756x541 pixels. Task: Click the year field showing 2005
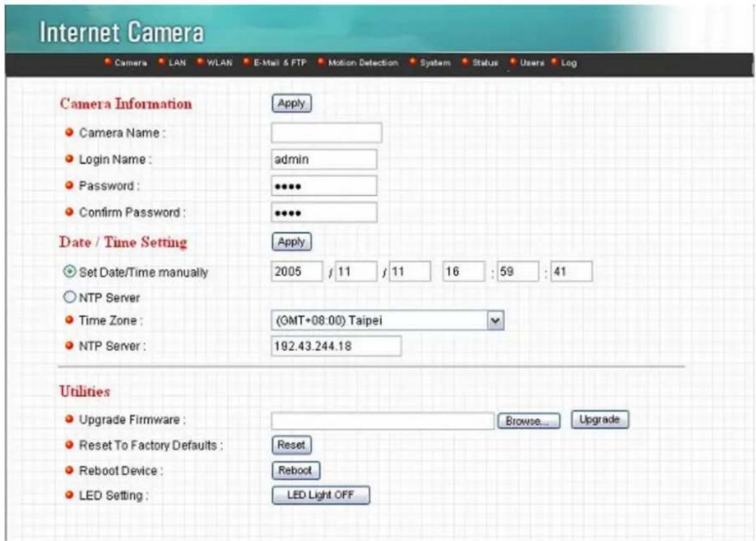pyautogui.click(x=297, y=272)
